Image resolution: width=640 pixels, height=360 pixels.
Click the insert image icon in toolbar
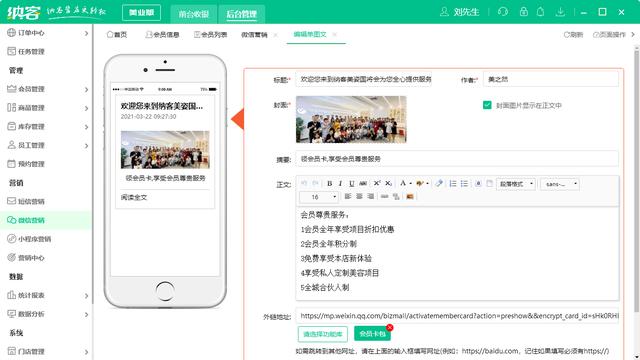[x=410, y=197]
